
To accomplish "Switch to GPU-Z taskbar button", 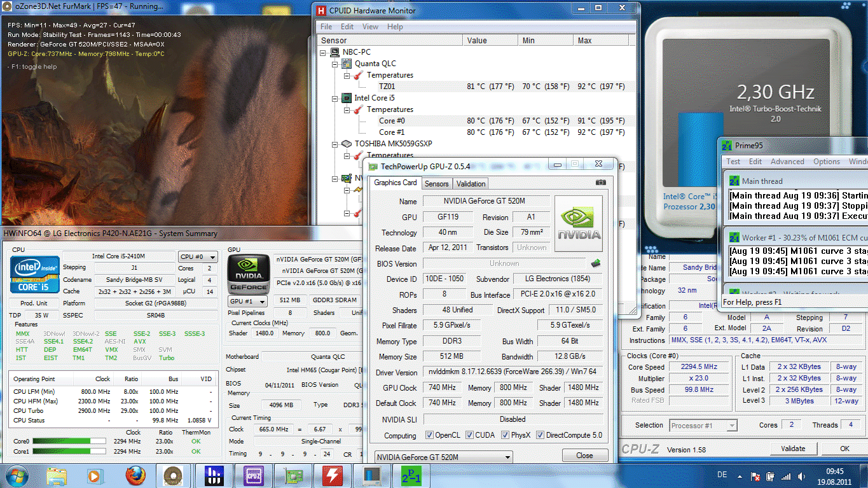I will tap(294, 475).
